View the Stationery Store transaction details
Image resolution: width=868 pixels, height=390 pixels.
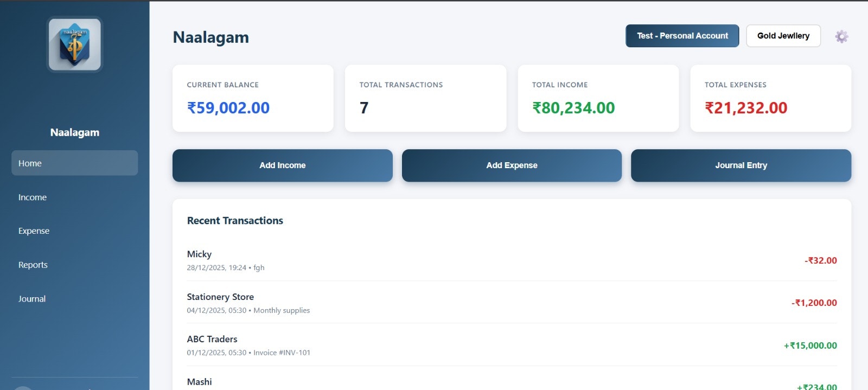(x=512, y=303)
